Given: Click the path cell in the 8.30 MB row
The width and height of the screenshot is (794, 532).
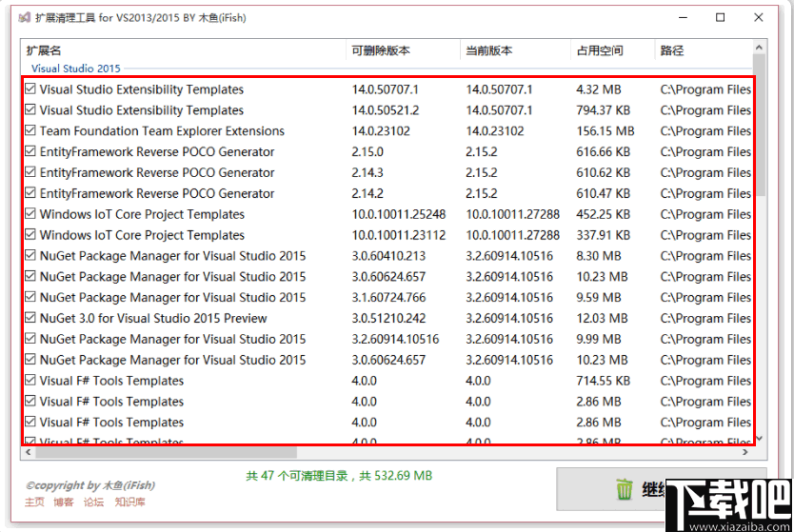Looking at the screenshot, I should 705,256.
